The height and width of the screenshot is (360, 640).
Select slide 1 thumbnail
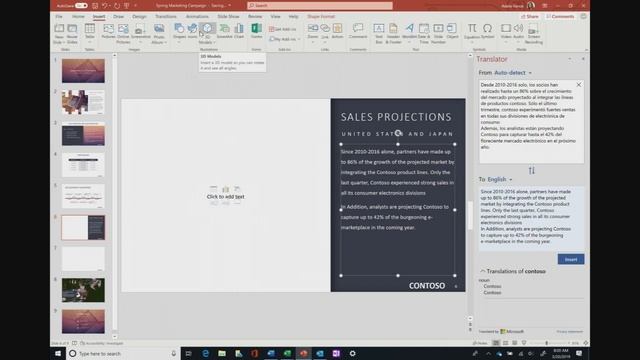click(83, 71)
